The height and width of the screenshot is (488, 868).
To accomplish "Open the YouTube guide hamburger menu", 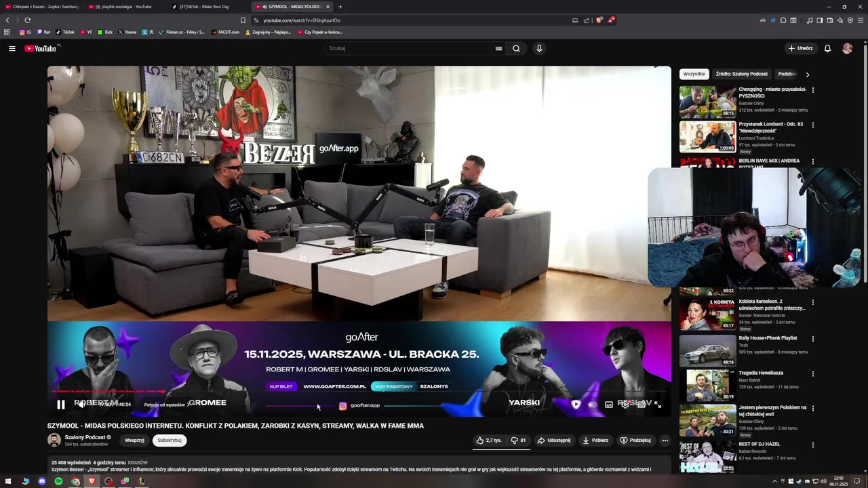I will pos(12,49).
